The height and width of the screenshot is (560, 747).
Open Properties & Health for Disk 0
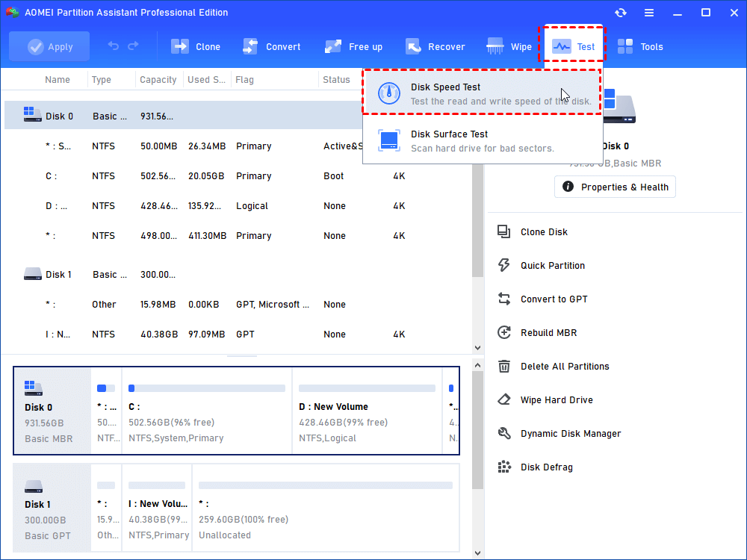click(615, 187)
